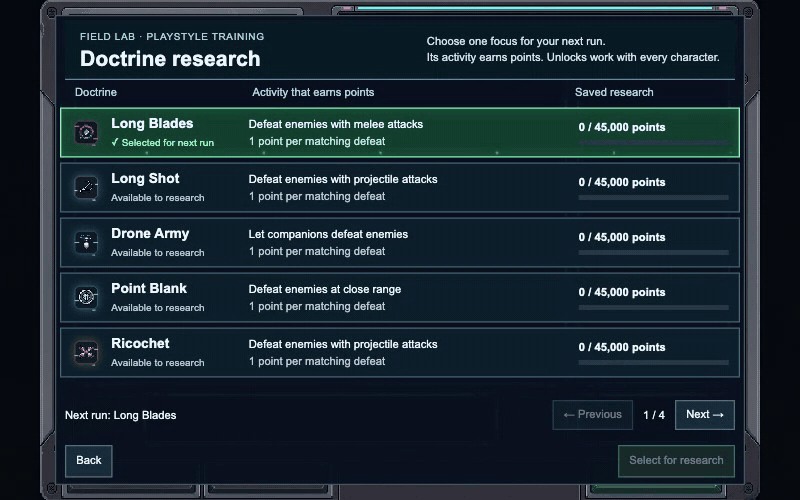Image resolution: width=800 pixels, height=500 pixels.
Task: Click Long Shot's 'Defeat enemies with projectile attacks'
Action: [x=343, y=180]
